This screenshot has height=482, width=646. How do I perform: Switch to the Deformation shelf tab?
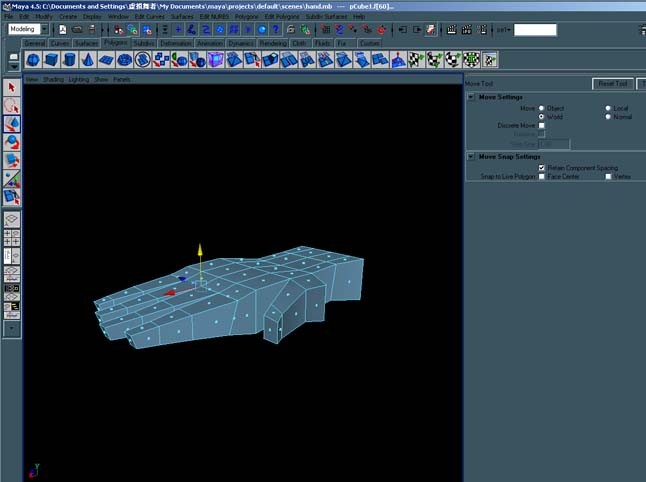pos(176,43)
